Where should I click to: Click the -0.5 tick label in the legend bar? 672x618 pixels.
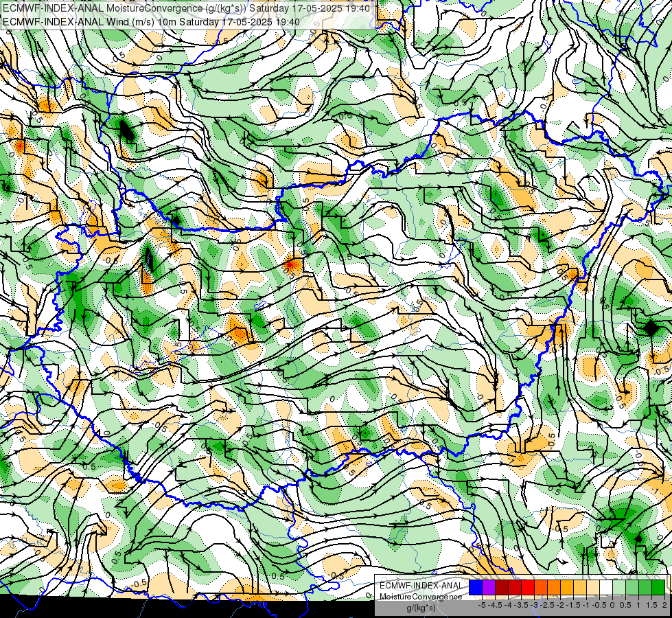tap(599, 605)
